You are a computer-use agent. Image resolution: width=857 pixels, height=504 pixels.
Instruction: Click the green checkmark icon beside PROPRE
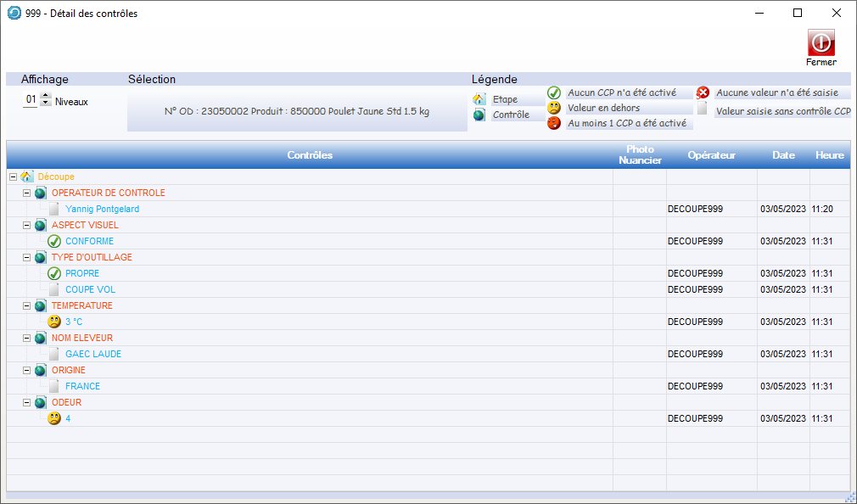[54, 273]
